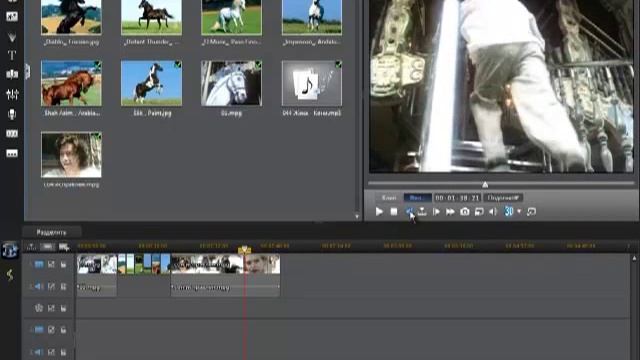Screen dimensions: 640x360
Task: Toggle enable checkbox on the effect track
Action: [x=51, y=308]
